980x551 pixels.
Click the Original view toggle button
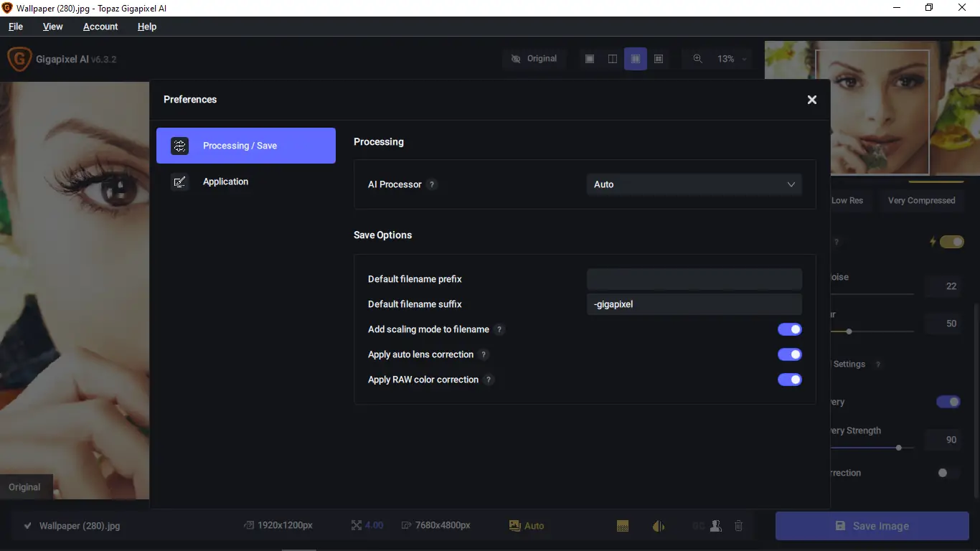[534, 59]
